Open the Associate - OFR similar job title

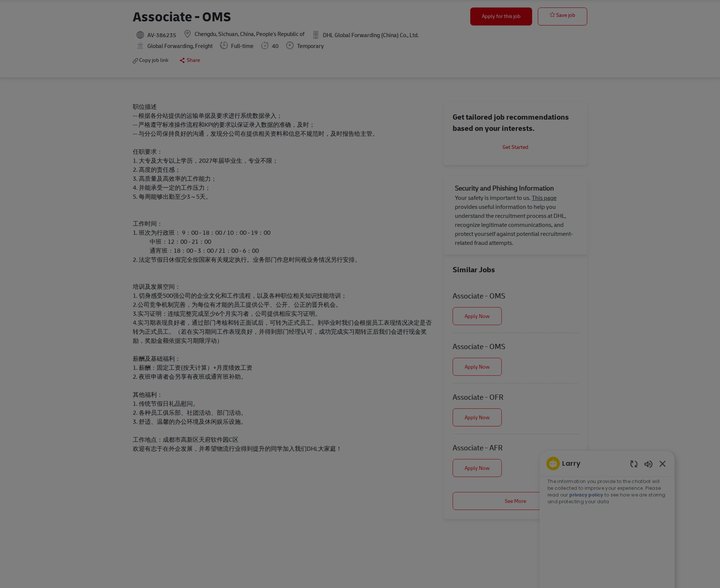coord(478,397)
